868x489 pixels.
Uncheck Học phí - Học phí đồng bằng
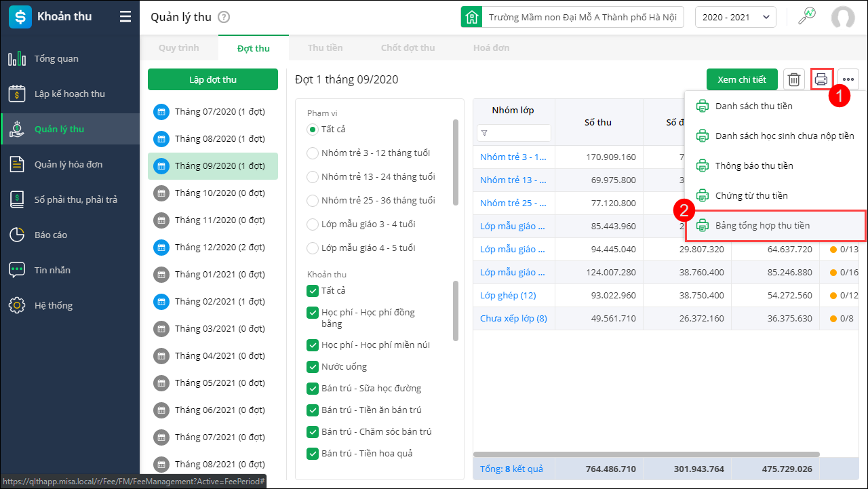coord(313,313)
